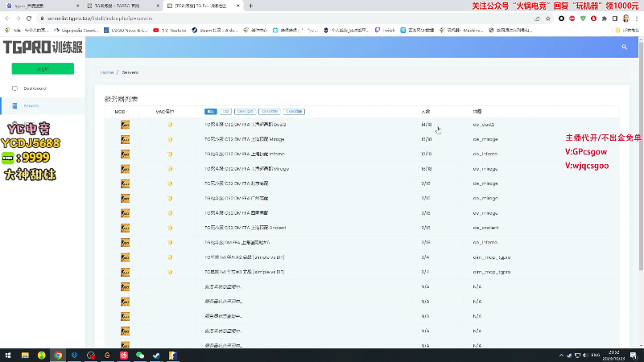Screen dimensions: 644x362
Task: Reload the page with the browser refresh button
Action: tap(29, 19)
